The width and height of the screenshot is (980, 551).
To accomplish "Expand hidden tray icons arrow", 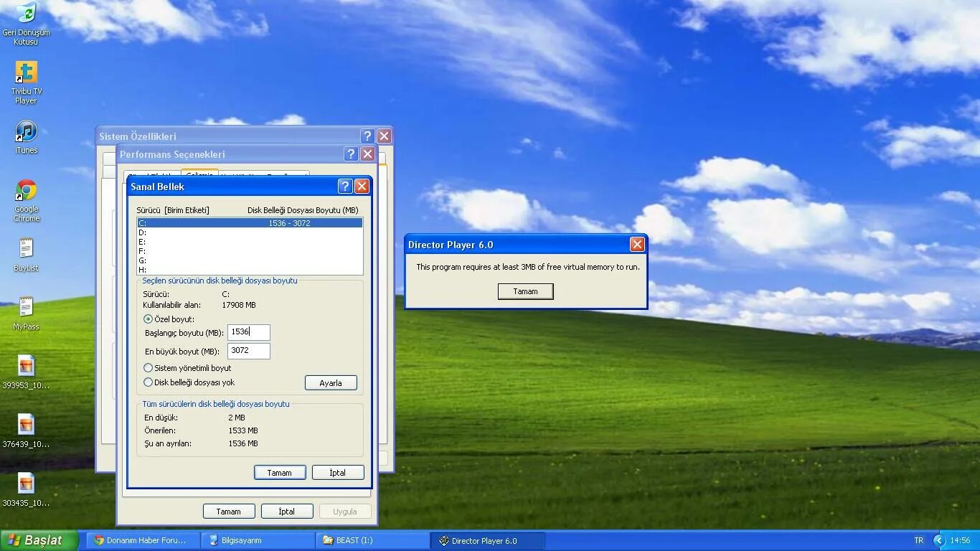I will 939,540.
